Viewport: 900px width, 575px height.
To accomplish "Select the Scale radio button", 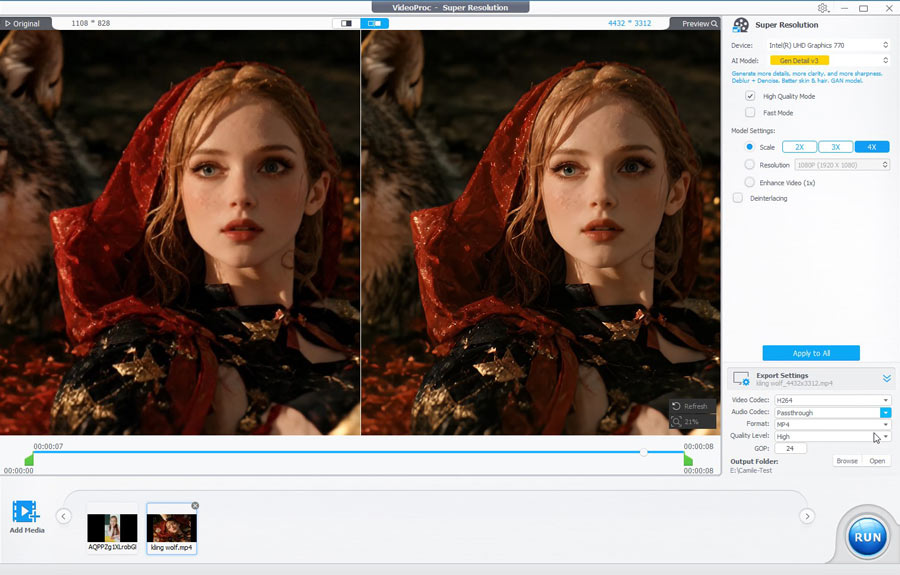I will pyautogui.click(x=749, y=147).
